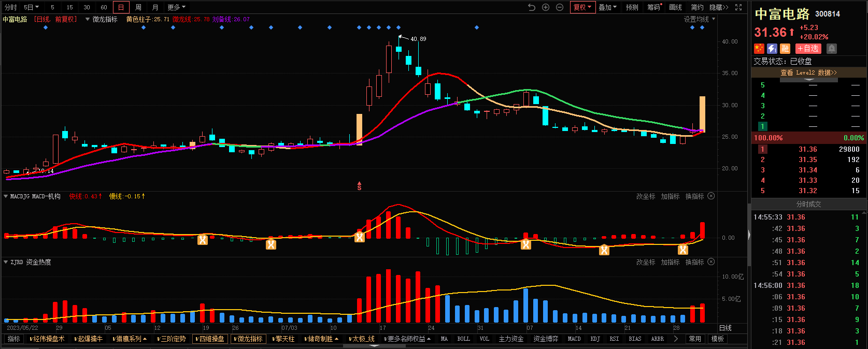Click the price alert bell icon

[832, 49]
